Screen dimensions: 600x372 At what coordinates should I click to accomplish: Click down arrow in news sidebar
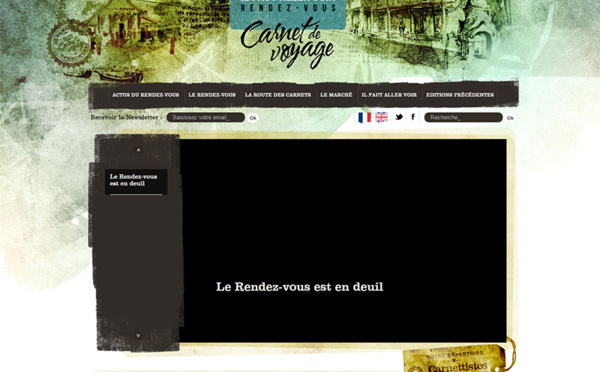pyautogui.click(x=139, y=336)
